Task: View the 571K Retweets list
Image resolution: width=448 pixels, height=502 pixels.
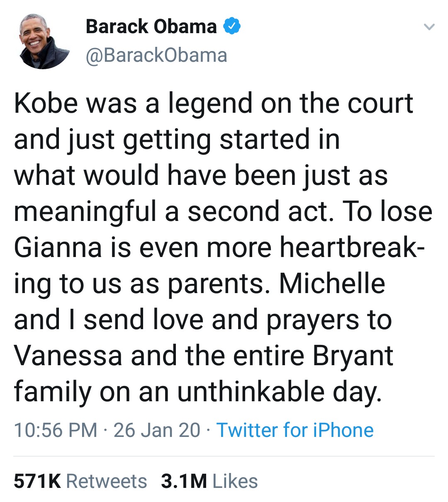Action: coord(80,481)
